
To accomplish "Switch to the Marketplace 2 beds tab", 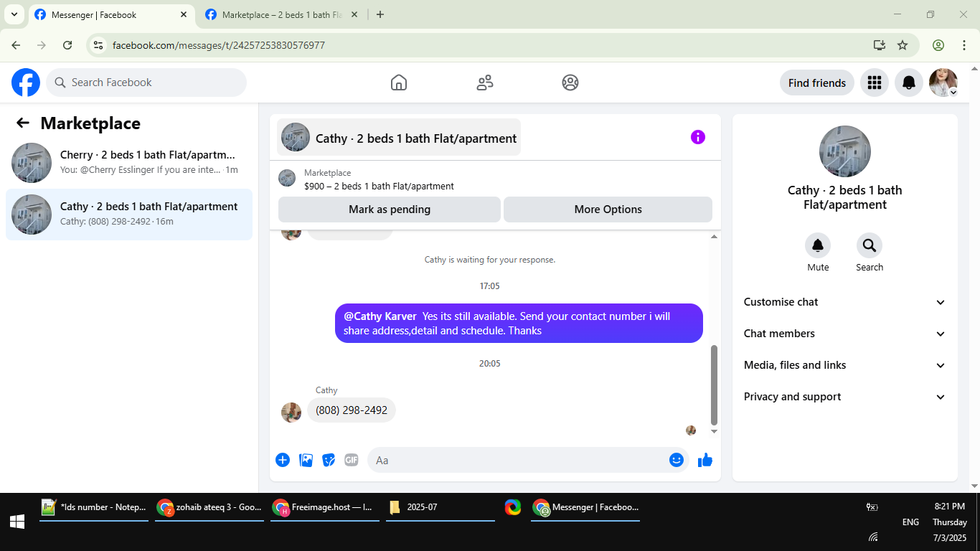I will pyautogui.click(x=281, y=14).
